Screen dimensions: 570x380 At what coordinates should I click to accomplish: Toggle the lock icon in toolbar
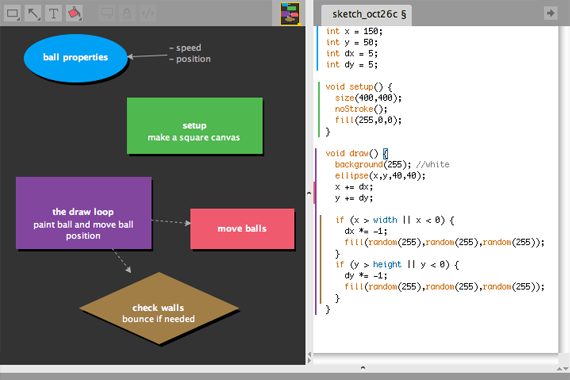click(x=127, y=13)
